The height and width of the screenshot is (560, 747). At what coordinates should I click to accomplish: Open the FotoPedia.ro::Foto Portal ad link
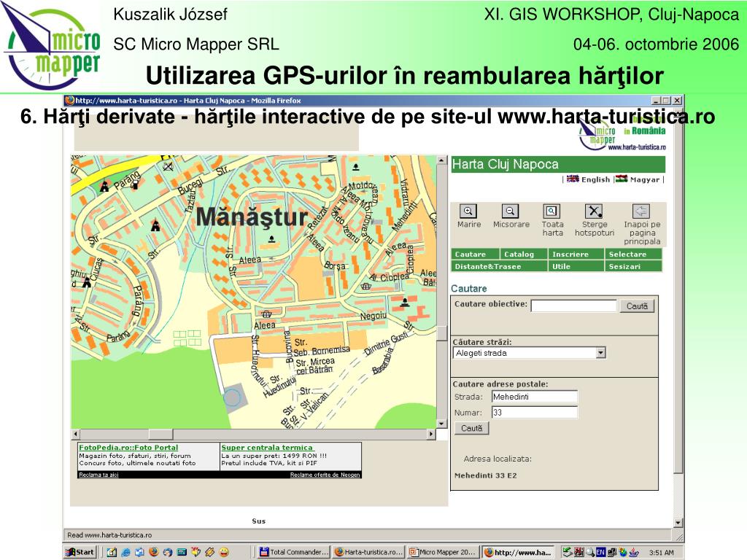coord(128,448)
